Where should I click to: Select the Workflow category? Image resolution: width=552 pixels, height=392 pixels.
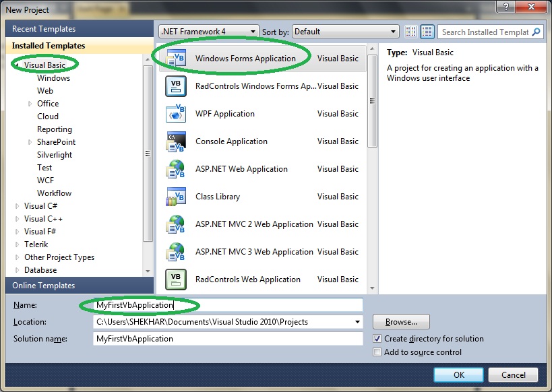pos(54,193)
